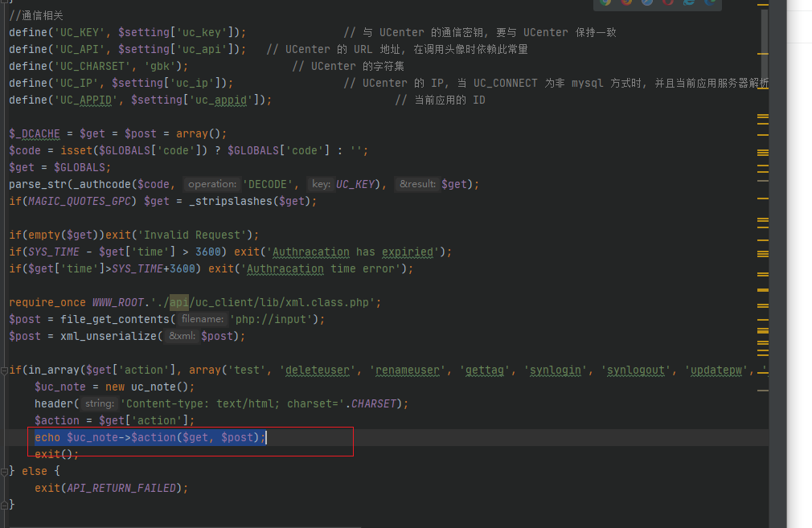The image size is (812, 528).
Task: Click 'UC_API' constant name in define
Action: coord(80,49)
